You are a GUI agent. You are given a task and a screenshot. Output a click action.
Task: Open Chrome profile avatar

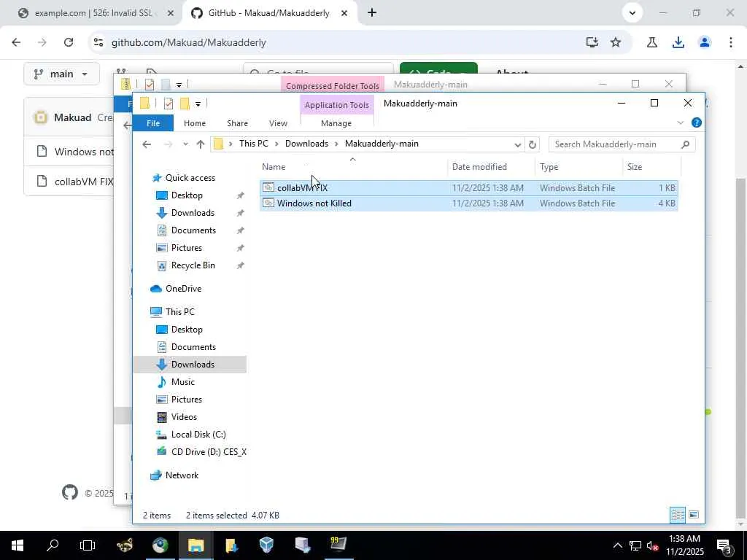tap(704, 42)
